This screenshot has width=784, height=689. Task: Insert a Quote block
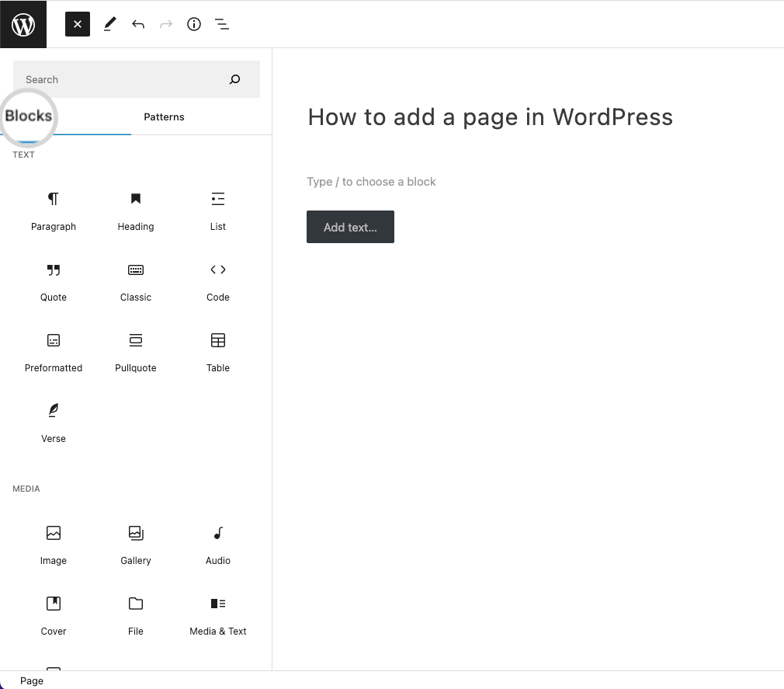click(x=54, y=282)
